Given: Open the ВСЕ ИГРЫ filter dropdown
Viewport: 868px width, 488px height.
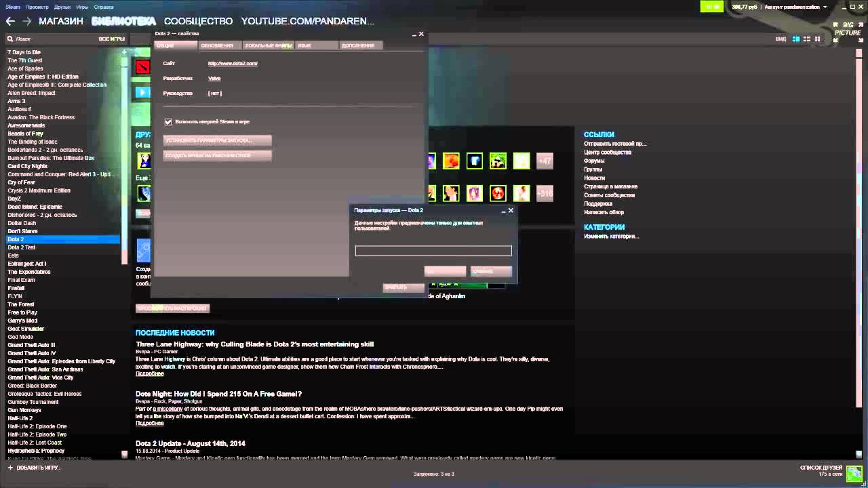Looking at the screenshot, I should click(x=112, y=39).
